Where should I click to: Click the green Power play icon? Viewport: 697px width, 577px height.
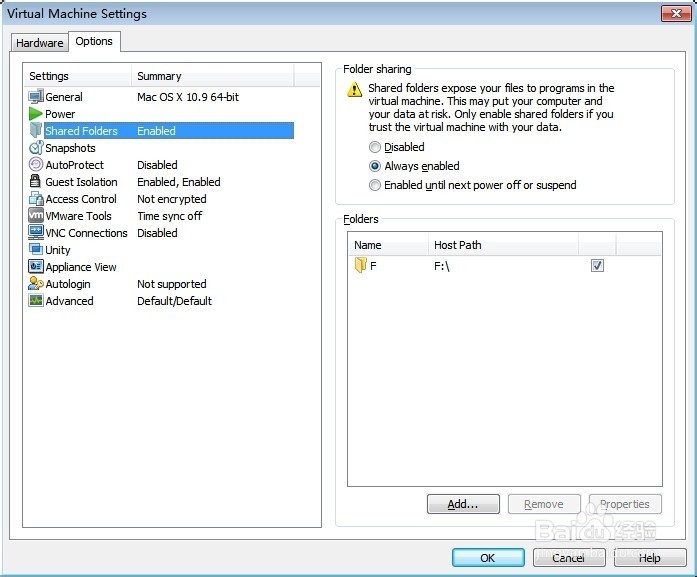(36, 114)
